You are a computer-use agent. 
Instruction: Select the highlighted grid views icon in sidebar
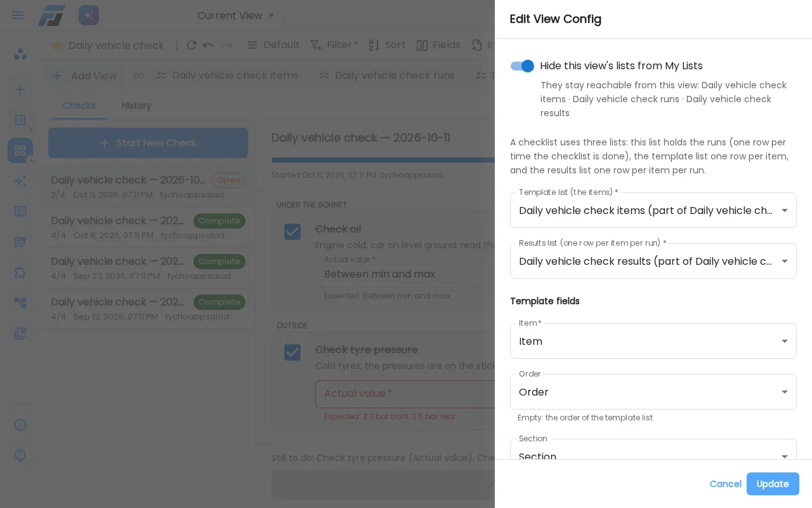click(x=20, y=150)
